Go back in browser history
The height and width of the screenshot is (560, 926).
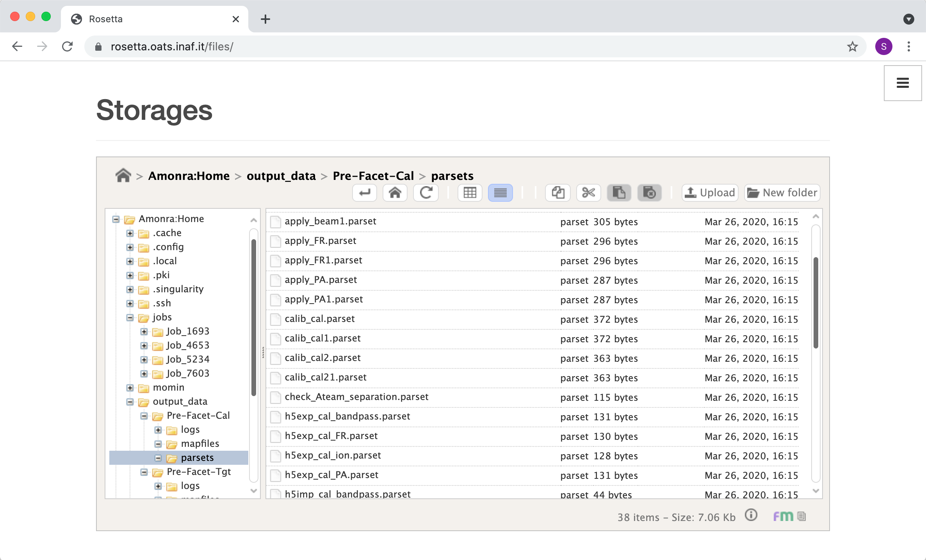click(x=17, y=46)
